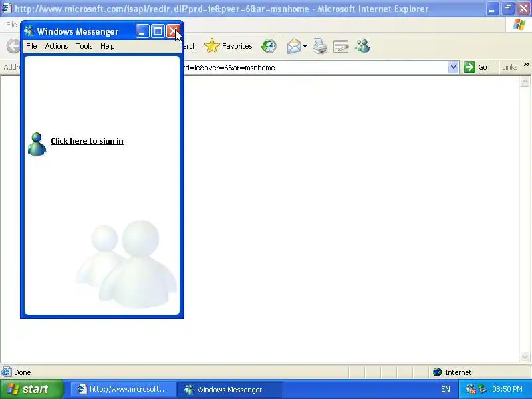Click the green Messenger buddy icon beside sign in

37,144
